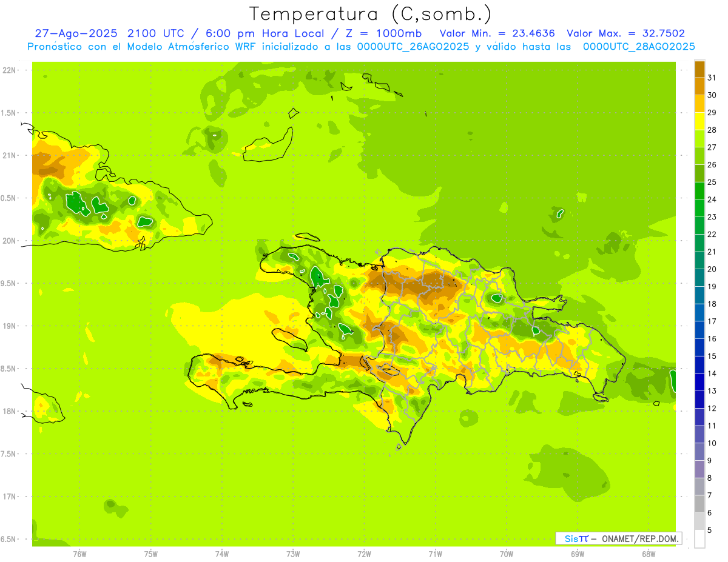Image resolution: width=728 pixels, height=562 pixels.
Task: Click the "76W" longitude axis label
Action: click(79, 554)
